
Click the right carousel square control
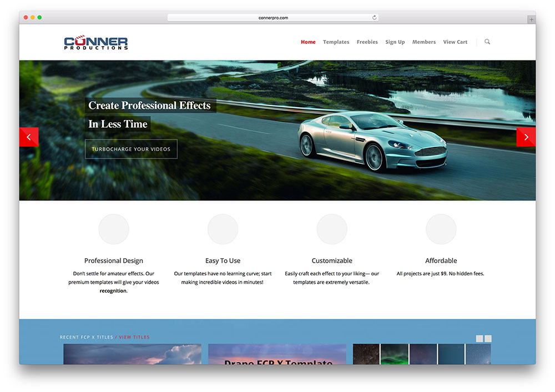pos(488,339)
